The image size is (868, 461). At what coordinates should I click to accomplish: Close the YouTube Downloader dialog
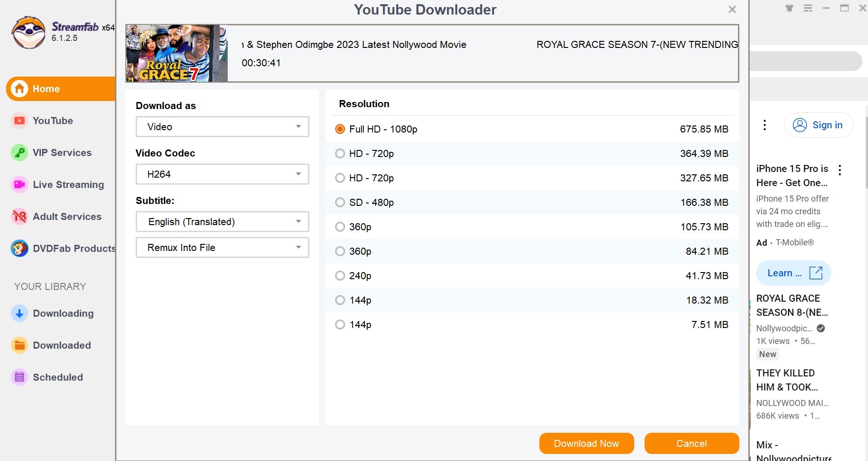point(732,9)
